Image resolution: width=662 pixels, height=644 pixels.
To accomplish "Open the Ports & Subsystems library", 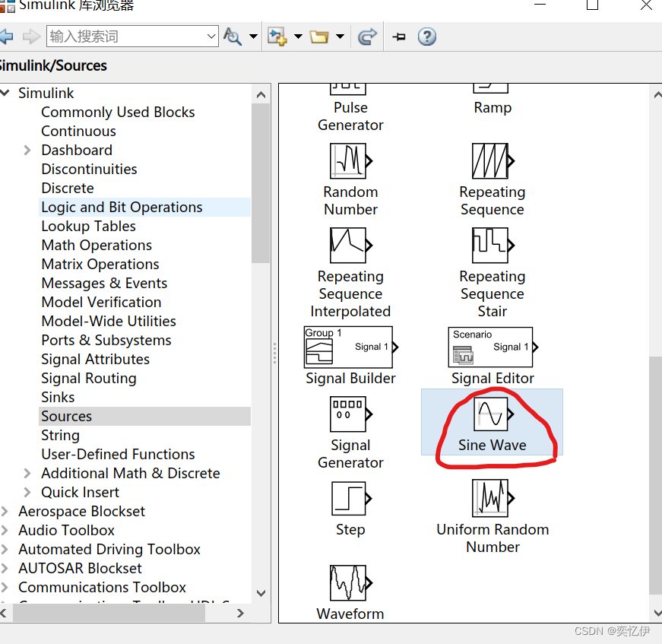I will (106, 340).
